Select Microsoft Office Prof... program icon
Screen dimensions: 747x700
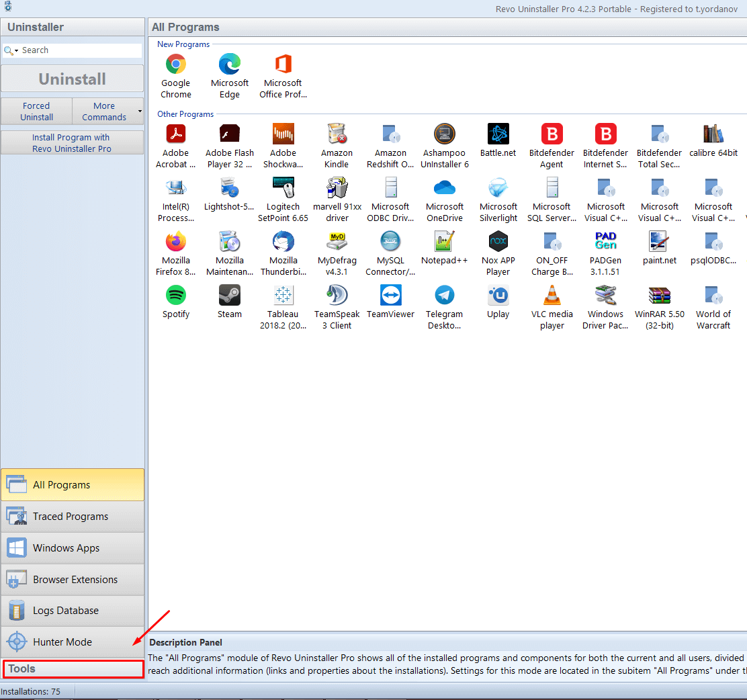click(x=283, y=64)
